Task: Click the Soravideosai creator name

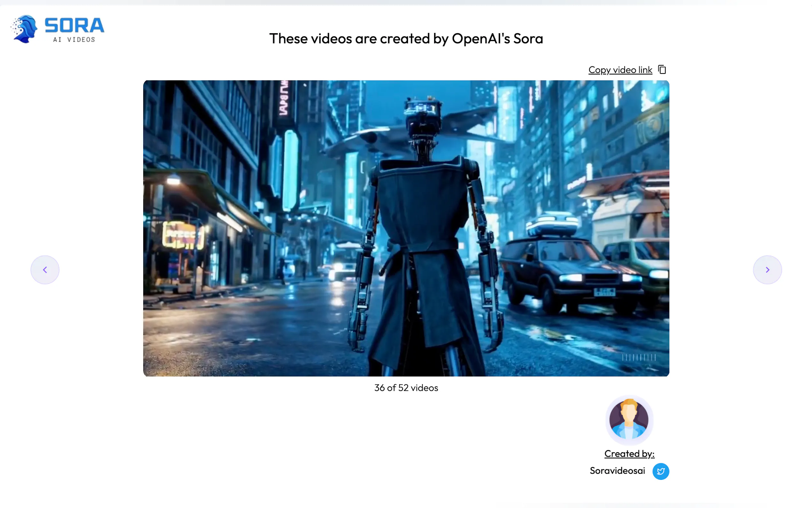Action: 617,471
